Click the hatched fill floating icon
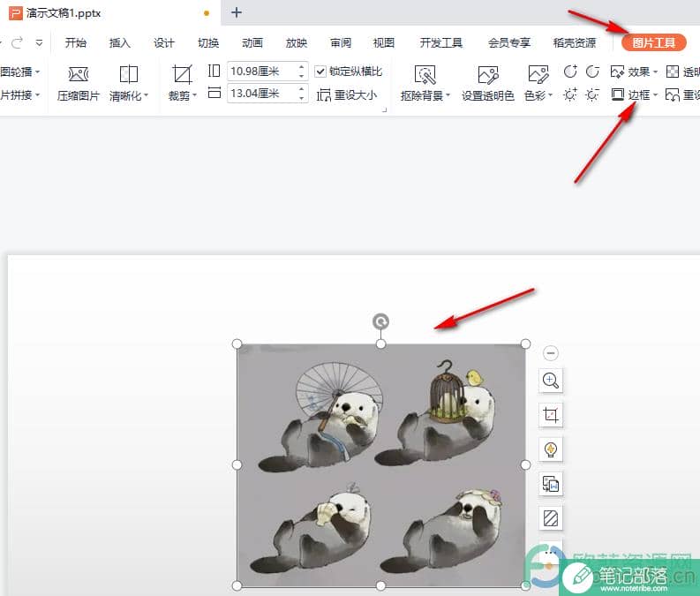 (x=551, y=518)
